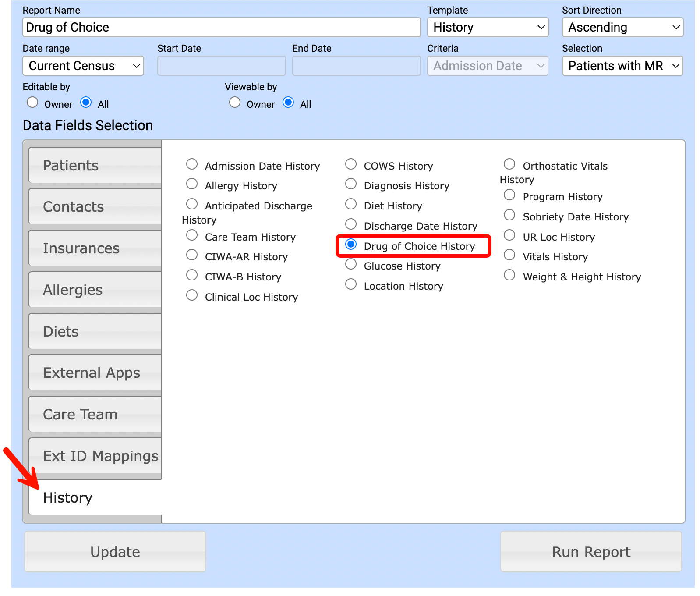Viewport: 700px width, 596px height.
Task: Open the Template dropdown
Action: pos(488,27)
